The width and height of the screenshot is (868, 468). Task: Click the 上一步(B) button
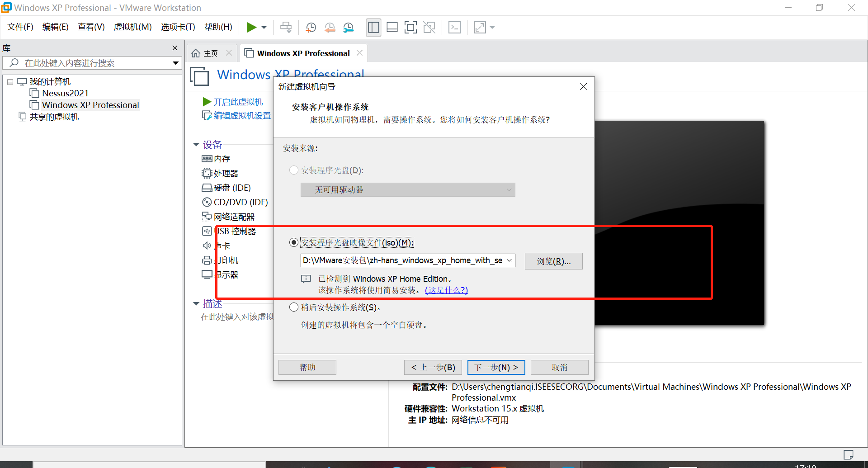tap(433, 367)
